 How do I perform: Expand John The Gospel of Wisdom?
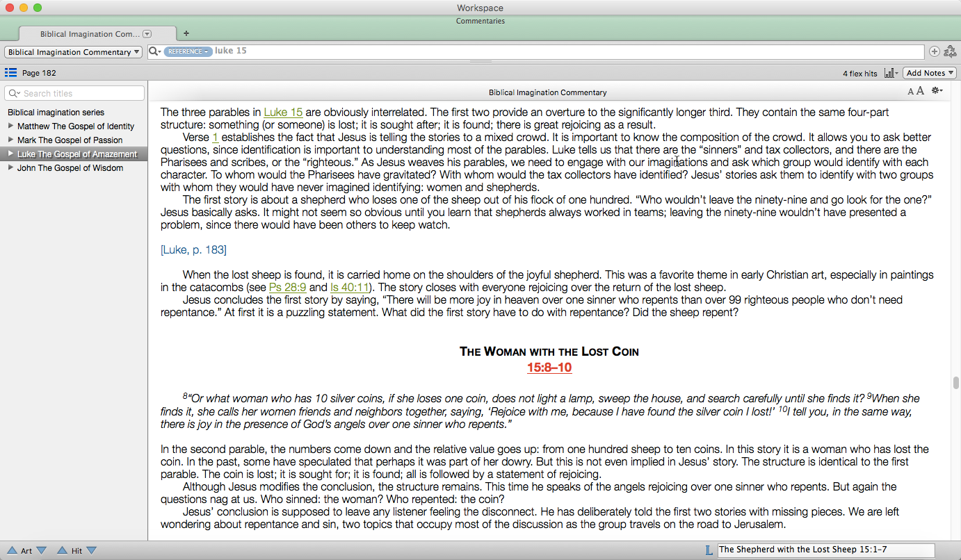coord(10,168)
